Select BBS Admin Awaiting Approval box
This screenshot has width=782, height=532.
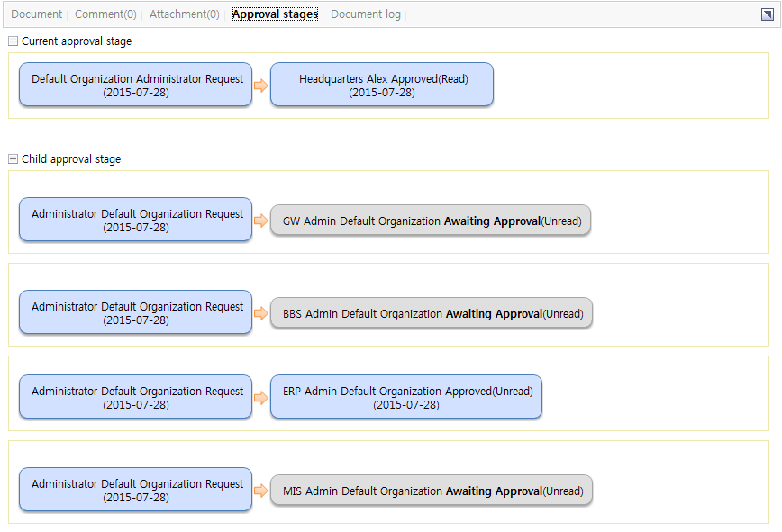click(x=432, y=313)
